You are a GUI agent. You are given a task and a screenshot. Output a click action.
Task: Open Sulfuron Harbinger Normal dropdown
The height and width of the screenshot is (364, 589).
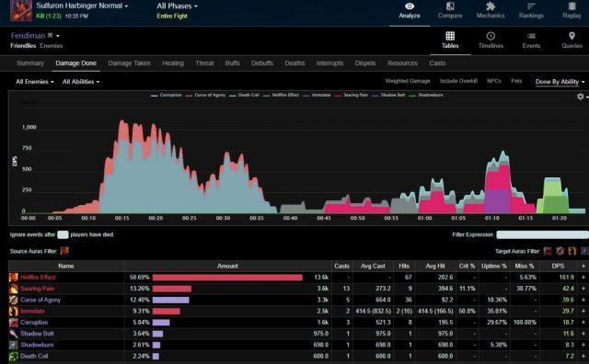pos(82,6)
